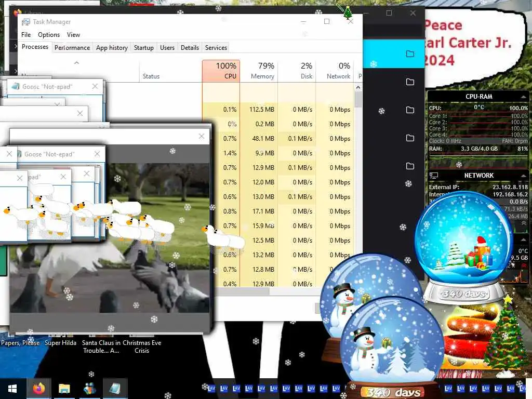Open the Papers, Please desktop shortcut

click(20, 343)
